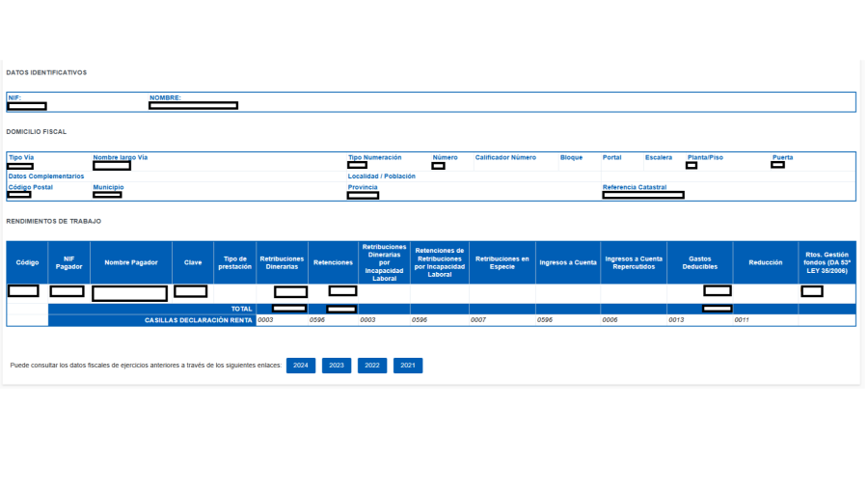Click the Retribuciones Dinerarias column header

tap(282, 262)
